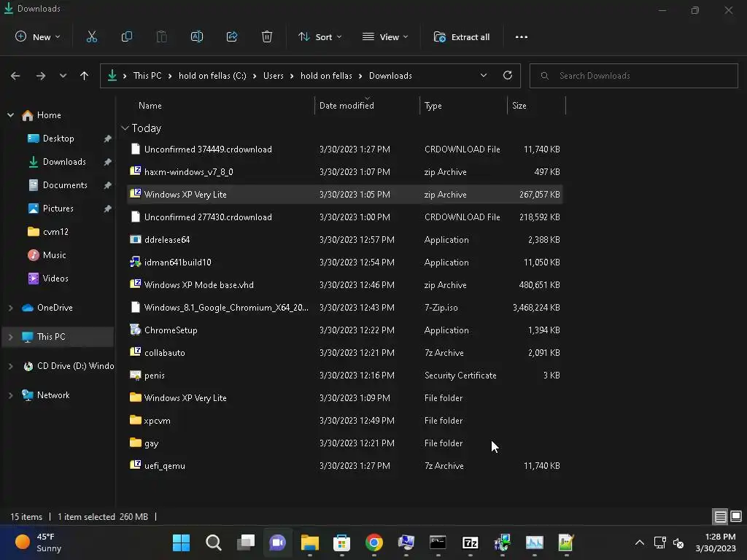The image size is (747, 560).
Task: Switch to details view layout icon
Action: [720, 516]
